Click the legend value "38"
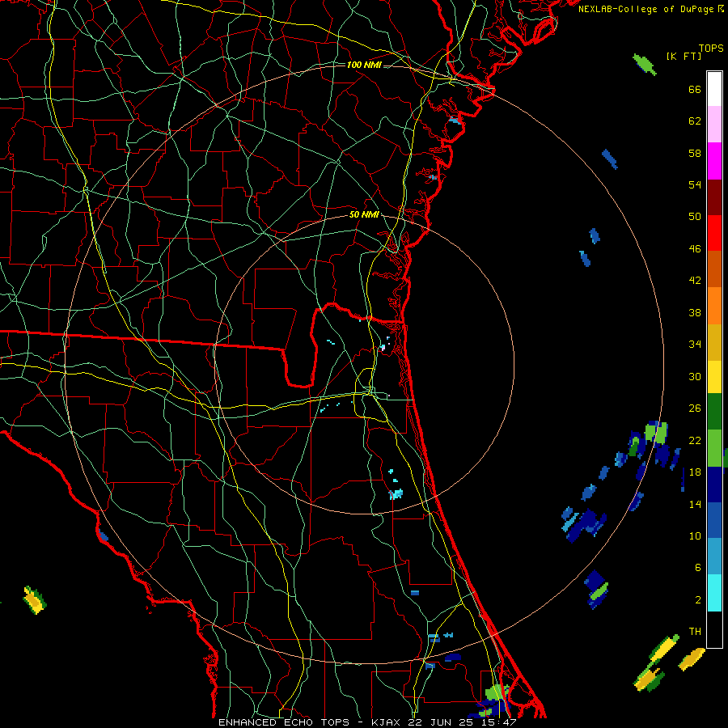 pyautogui.click(x=695, y=313)
